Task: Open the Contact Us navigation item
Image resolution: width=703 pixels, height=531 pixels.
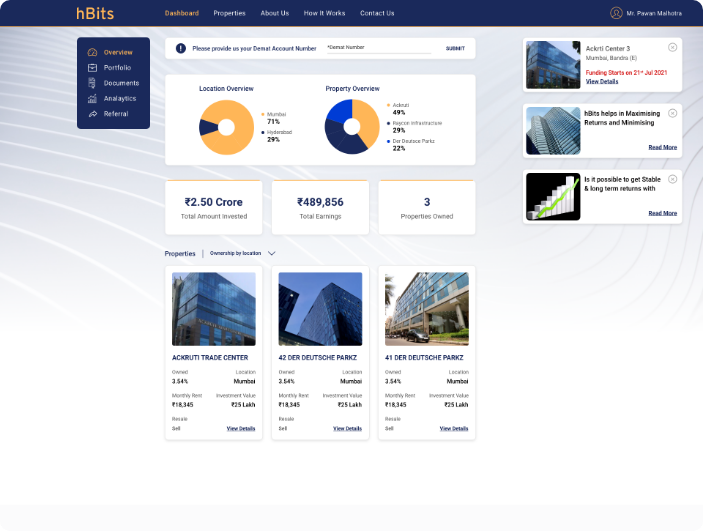Action: 377,13
